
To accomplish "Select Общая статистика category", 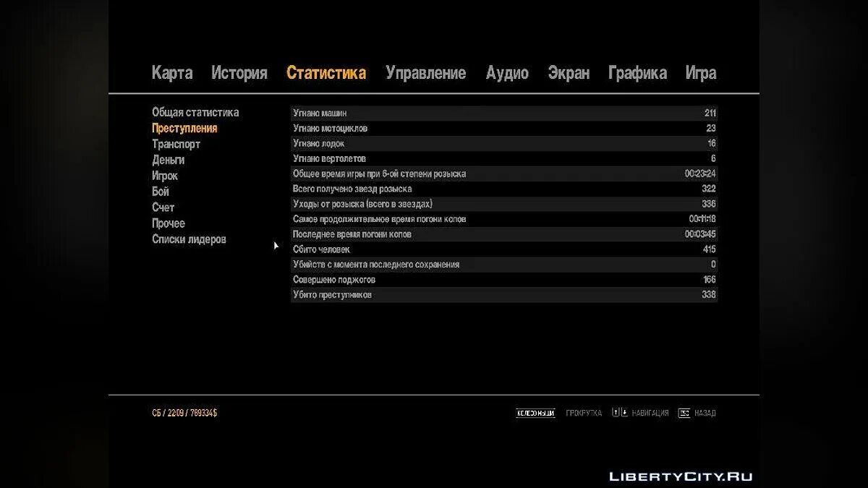I will [195, 112].
